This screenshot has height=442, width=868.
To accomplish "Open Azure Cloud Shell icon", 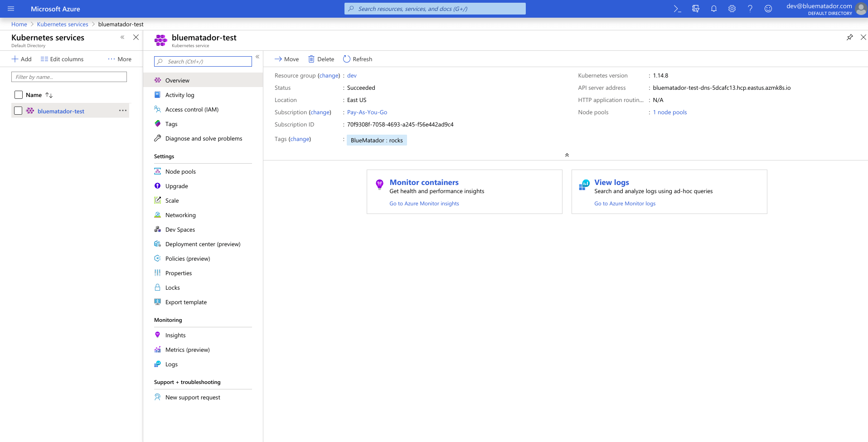I will point(677,9).
